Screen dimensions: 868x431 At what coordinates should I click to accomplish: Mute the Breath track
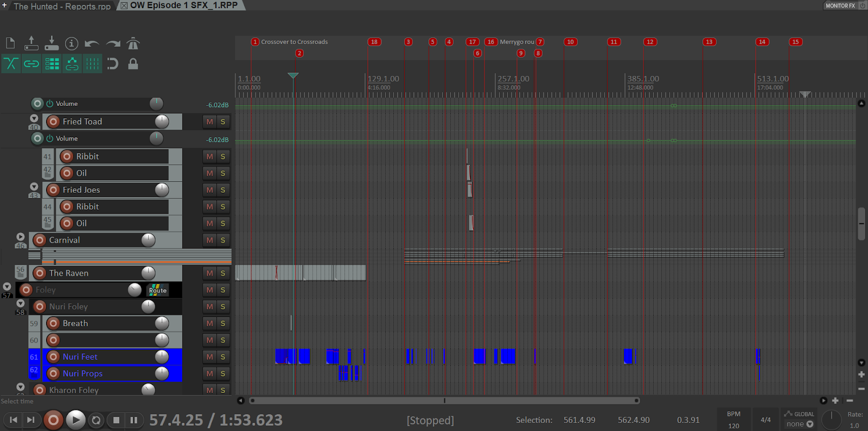coord(210,324)
